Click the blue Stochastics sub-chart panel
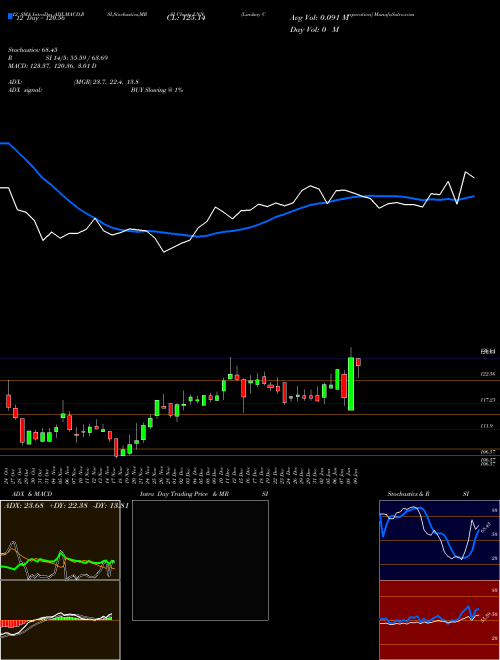The width and height of the screenshot is (500, 660). [439, 540]
